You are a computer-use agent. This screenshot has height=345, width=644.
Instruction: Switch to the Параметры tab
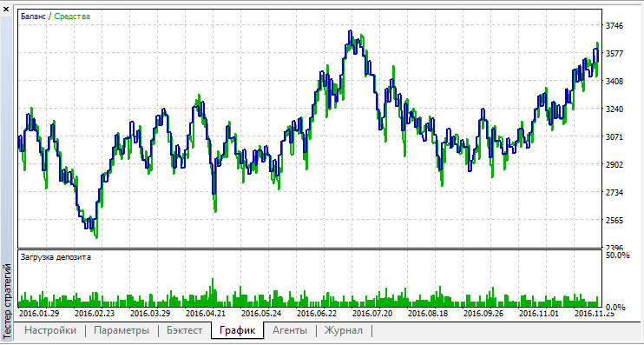[x=122, y=330]
